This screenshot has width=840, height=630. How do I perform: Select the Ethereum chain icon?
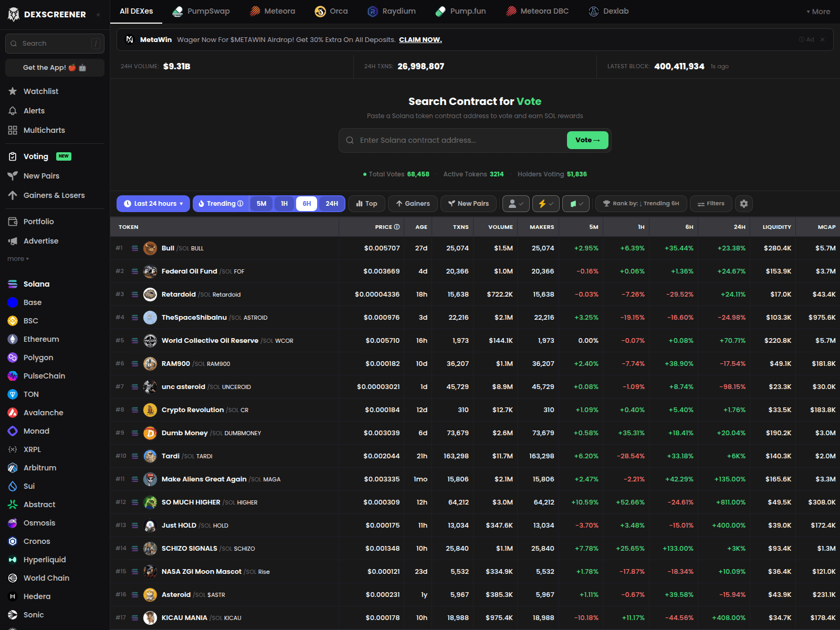click(13, 339)
